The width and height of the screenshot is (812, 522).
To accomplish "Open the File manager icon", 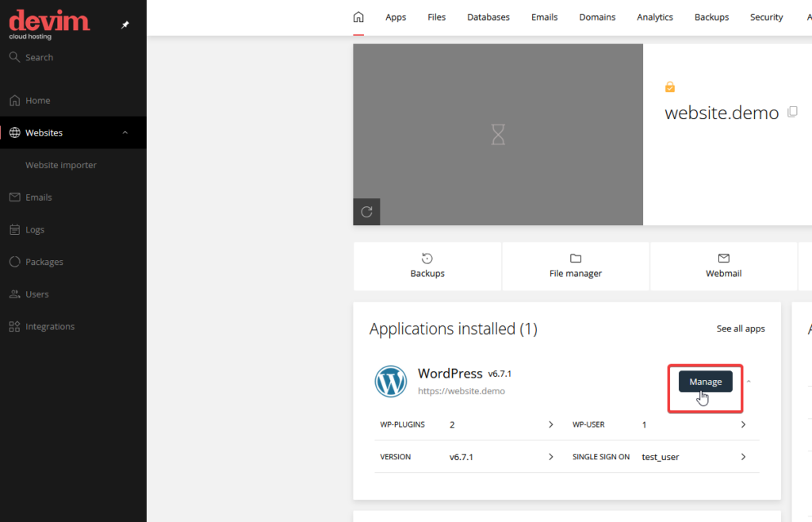I will coord(576,259).
